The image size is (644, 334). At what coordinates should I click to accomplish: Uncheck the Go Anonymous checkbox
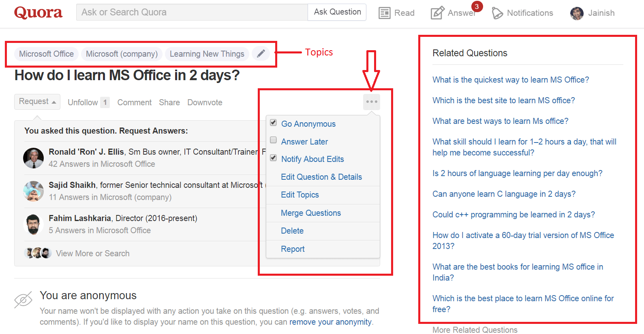click(x=274, y=123)
